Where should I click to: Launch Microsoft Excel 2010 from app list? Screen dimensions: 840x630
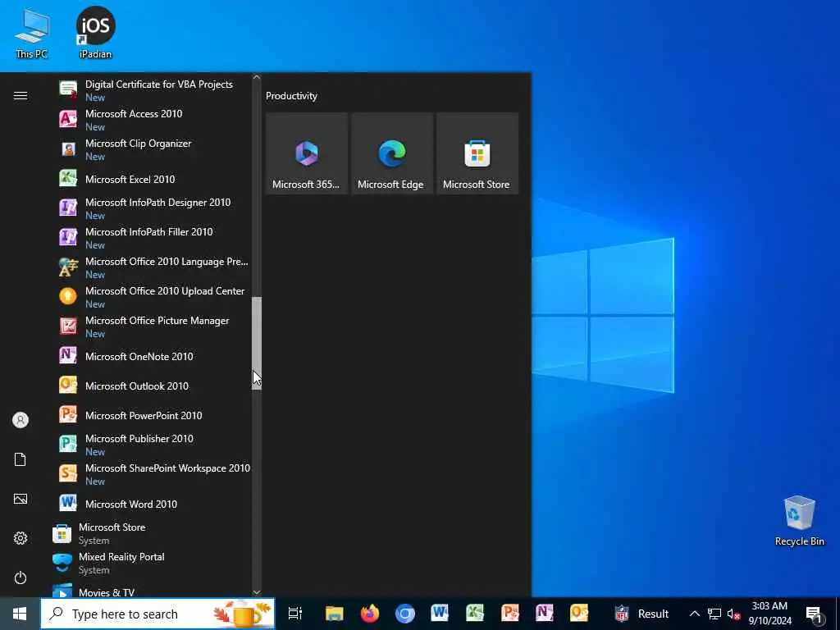click(x=151, y=179)
